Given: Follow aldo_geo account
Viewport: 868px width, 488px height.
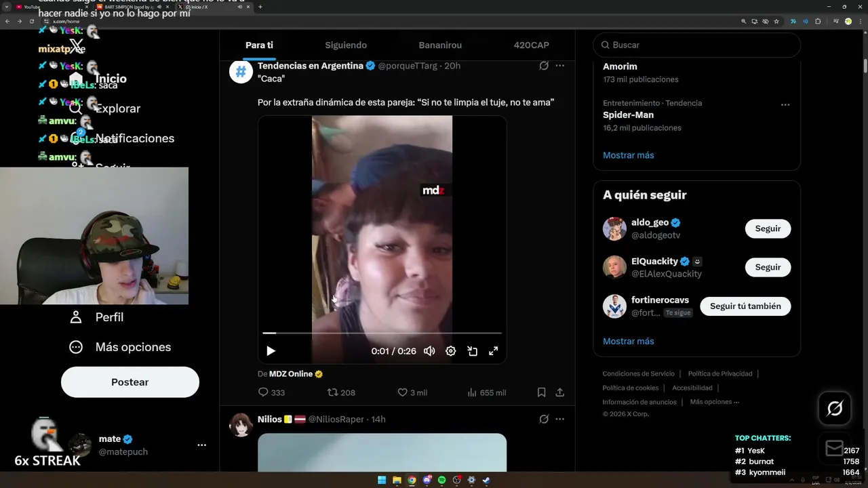Looking at the screenshot, I should point(768,228).
